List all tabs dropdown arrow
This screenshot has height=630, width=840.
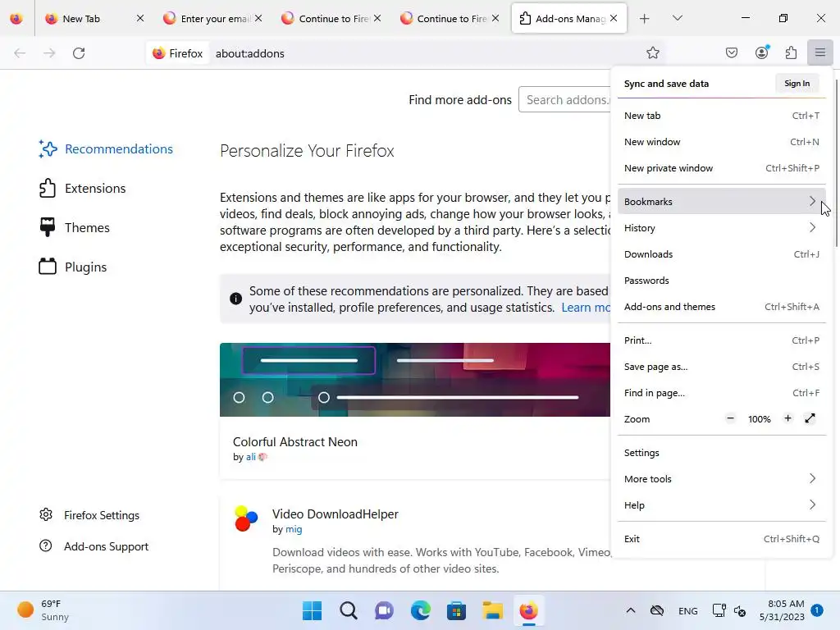[677, 19]
